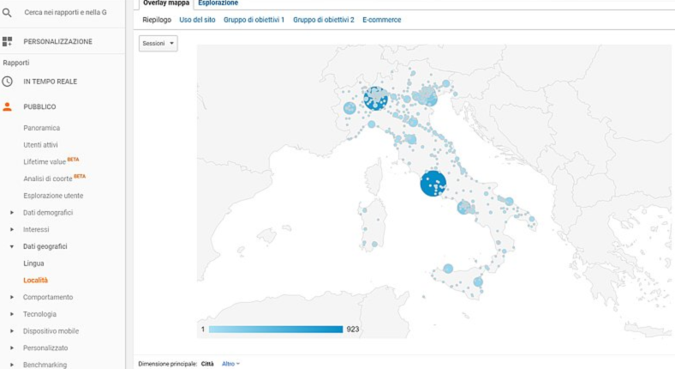Click the Turin bubble on map
This screenshot has width=675, height=369.
click(350, 108)
